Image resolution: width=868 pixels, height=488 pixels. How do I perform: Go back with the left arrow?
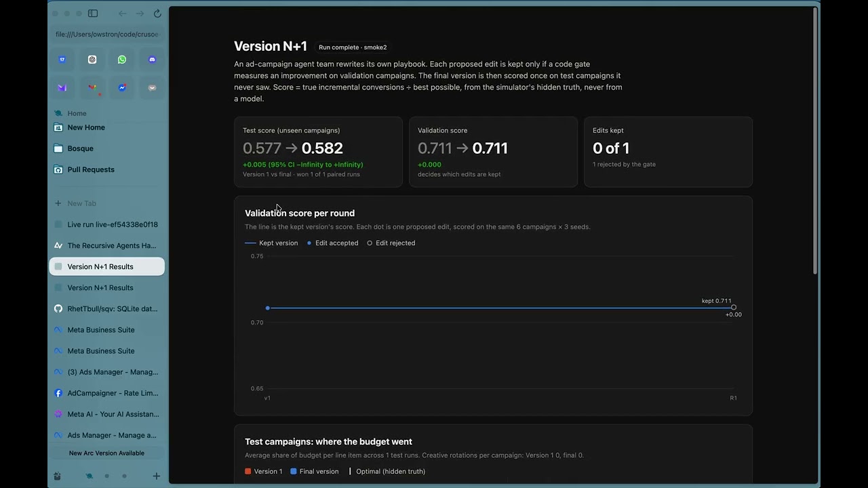(x=122, y=14)
